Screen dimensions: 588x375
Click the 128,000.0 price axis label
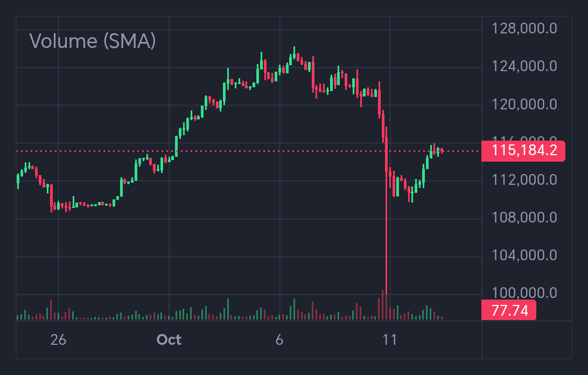pos(524,29)
